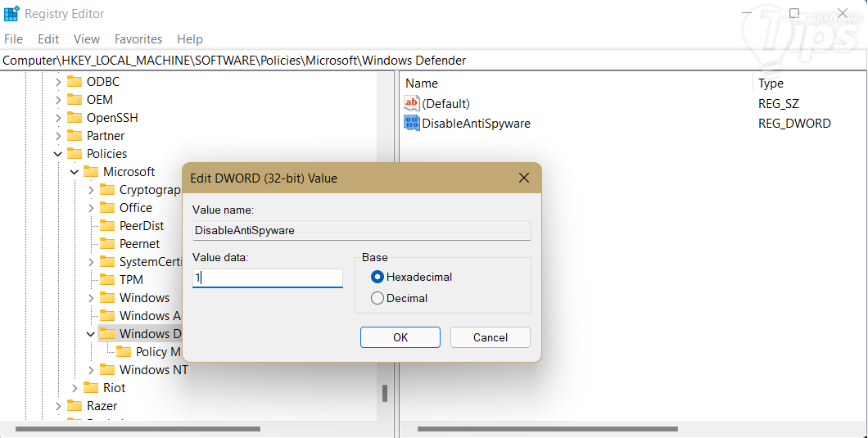Select the Peernet tree label

click(x=139, y=244)
